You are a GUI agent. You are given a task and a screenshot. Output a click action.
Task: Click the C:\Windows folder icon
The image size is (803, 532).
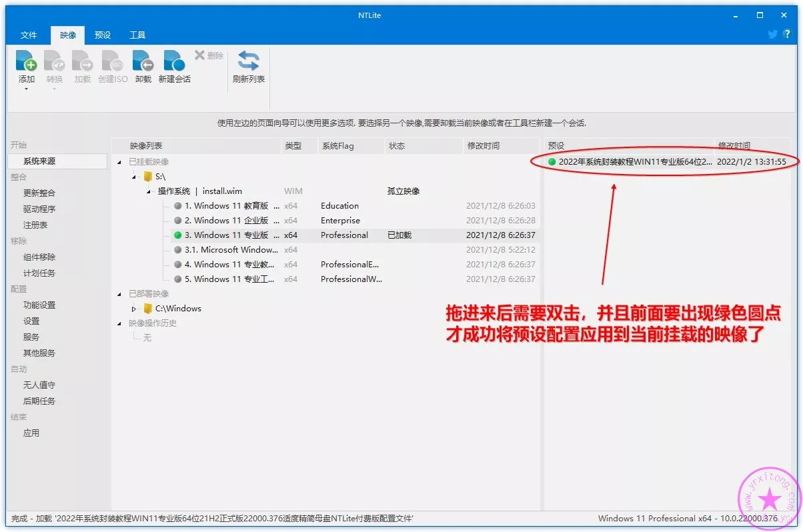point(148,309)
